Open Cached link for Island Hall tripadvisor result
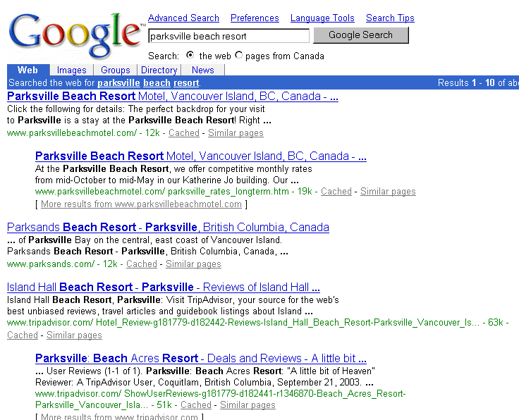This screenshot has height=420, width=519. pyautogui.click(x=22, y=335)
